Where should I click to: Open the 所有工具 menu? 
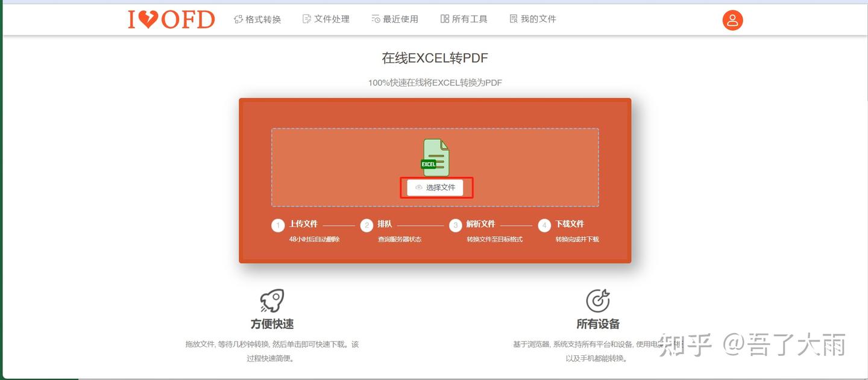[464, 19]
